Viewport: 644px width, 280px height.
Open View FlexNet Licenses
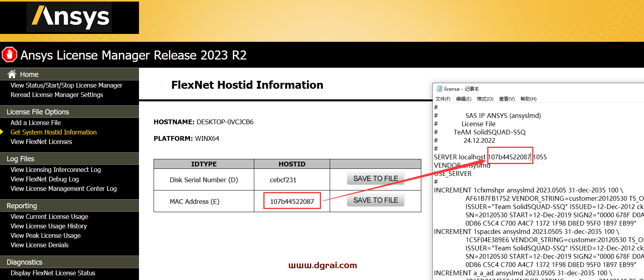pyautogui.click(x=41, y=142)
